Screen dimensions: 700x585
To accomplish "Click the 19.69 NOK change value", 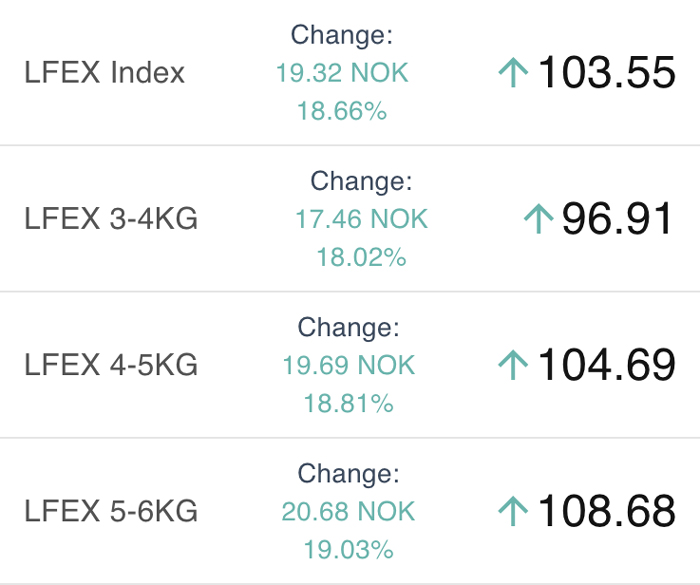I will (x=349, y=365).
